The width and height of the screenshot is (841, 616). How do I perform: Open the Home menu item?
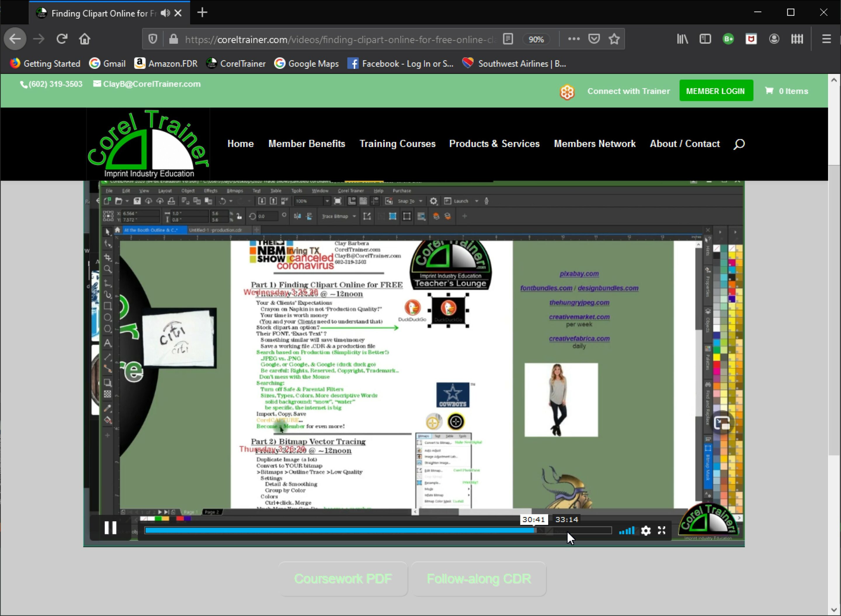tap(240, 144)
